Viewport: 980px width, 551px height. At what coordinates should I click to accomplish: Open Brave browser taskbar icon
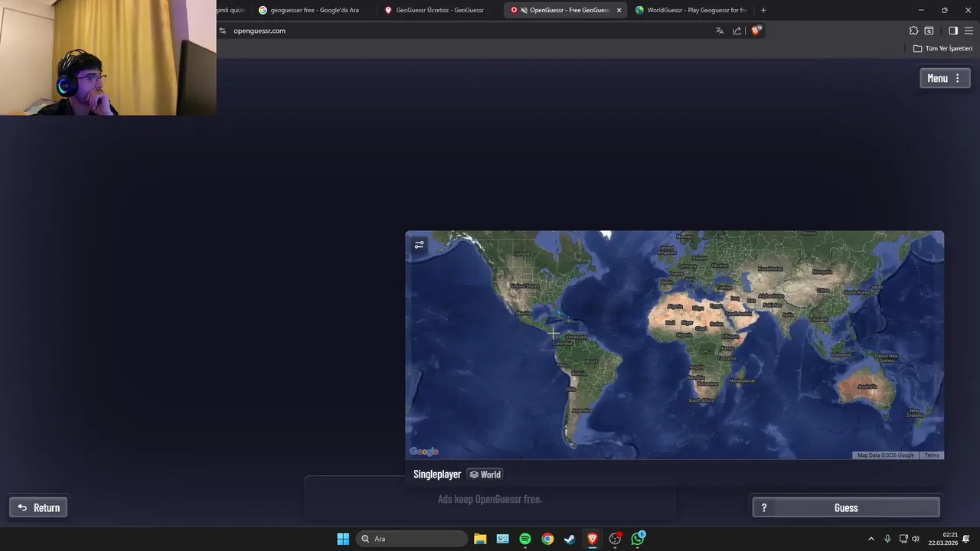[593, 539]
